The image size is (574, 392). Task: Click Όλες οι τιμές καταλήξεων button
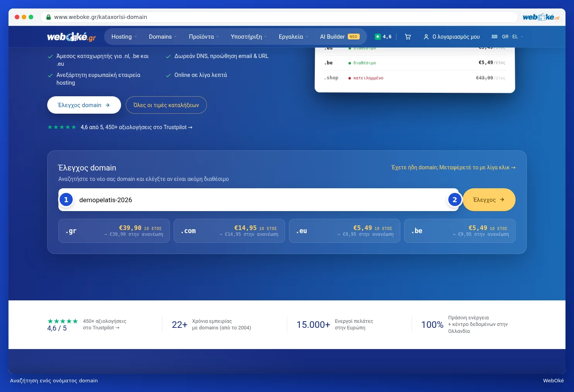coord(166,105)
